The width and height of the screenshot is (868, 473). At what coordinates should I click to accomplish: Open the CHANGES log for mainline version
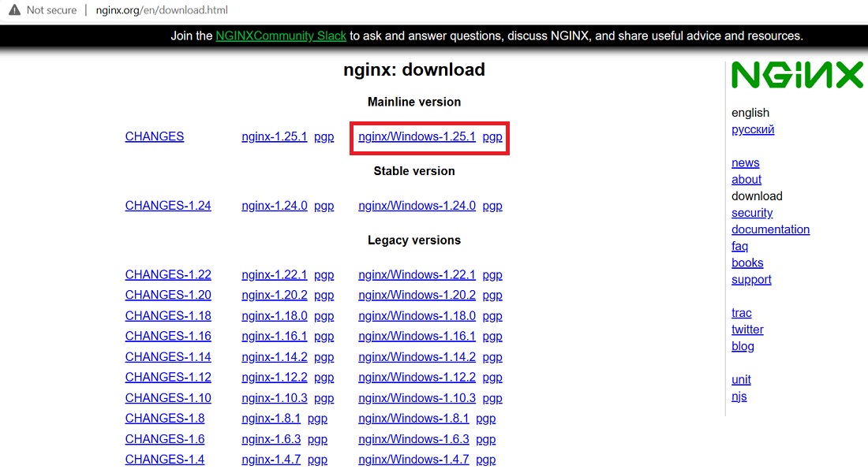coord(154,136)
